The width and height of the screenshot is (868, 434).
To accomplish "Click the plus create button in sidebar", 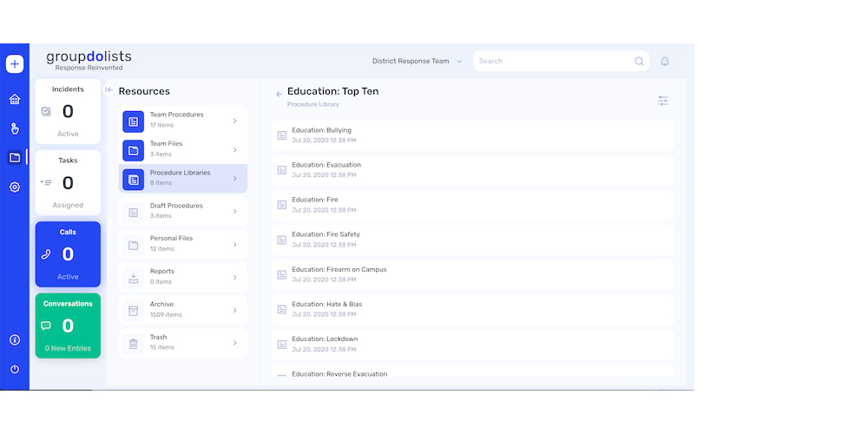I will [15, 63].
